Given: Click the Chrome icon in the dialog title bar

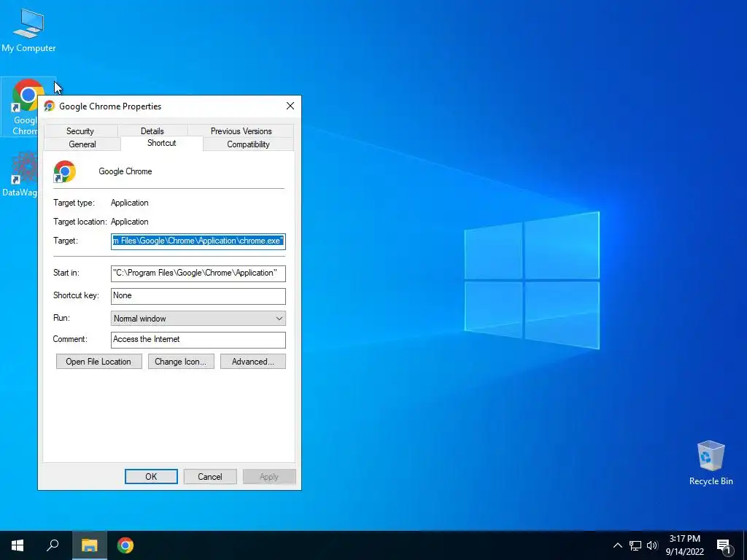Looking at the screenshot, I should coord(49,106).
